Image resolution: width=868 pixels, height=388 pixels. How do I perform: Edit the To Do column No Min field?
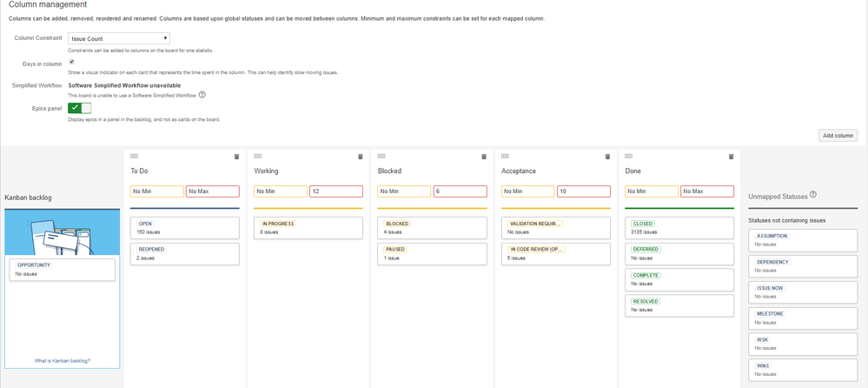(x=156, y=191)
